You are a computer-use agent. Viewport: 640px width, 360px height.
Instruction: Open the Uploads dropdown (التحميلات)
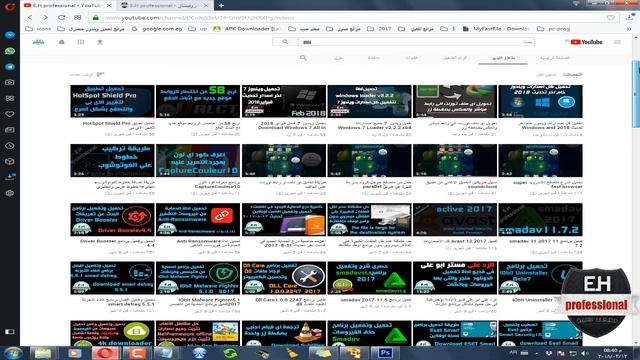click(572, 74)
